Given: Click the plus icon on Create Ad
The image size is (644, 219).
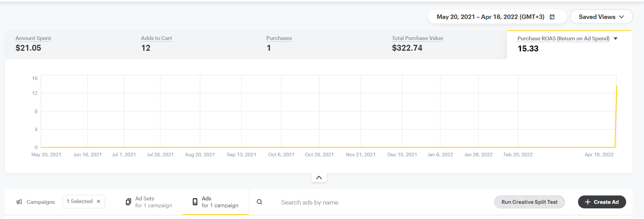Looking at the screenshot, I should click(x=588, y=202).
